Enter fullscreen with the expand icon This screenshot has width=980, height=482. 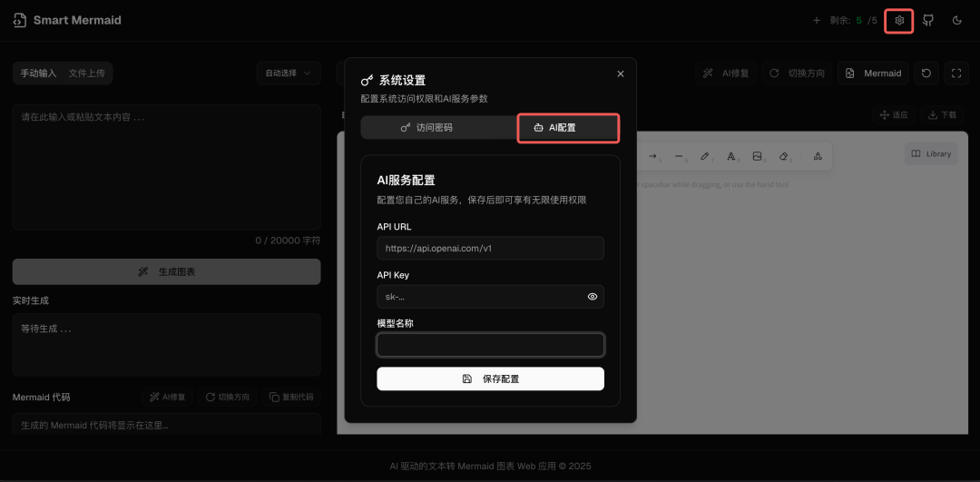[x=955, y=74]
